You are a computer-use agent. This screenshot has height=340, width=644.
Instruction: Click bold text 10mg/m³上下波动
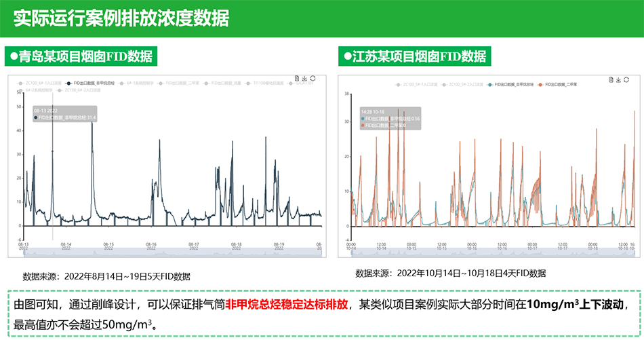575,305
